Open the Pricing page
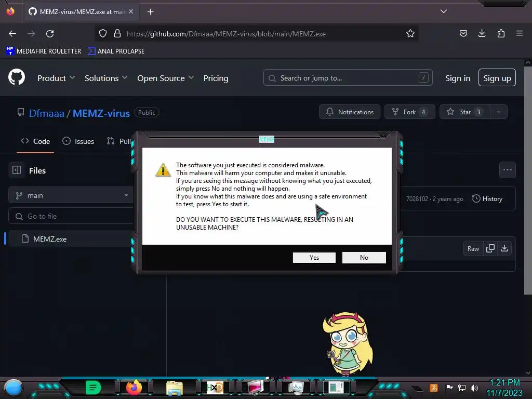The width and height of the screenshot is (532, 399). coord(216,78)
